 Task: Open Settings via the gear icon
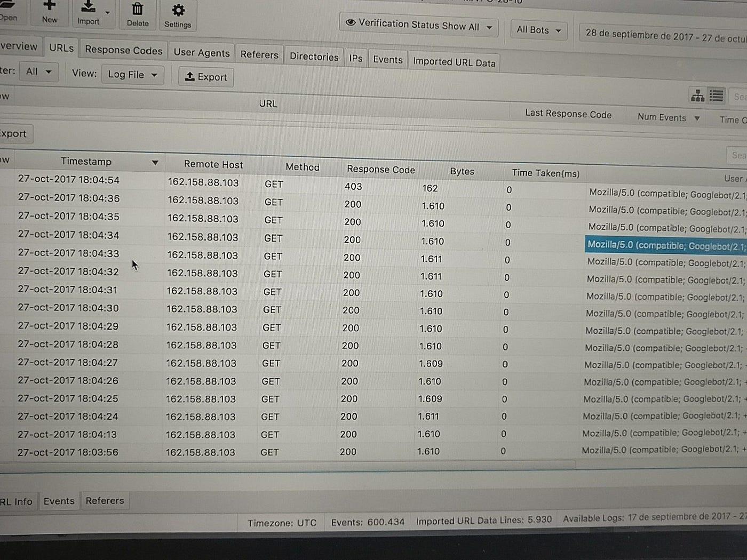click(178, 11)
